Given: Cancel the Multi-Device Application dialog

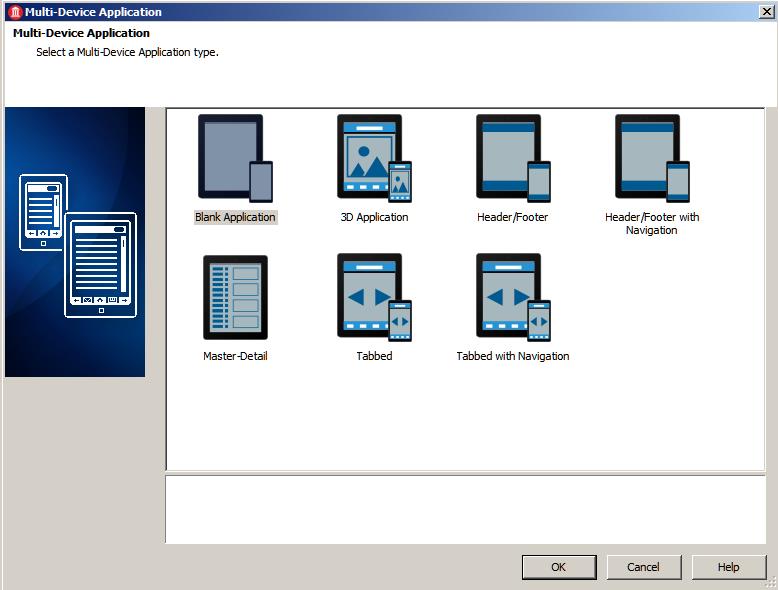Looking at the screenshot, I should click(644, 567).
